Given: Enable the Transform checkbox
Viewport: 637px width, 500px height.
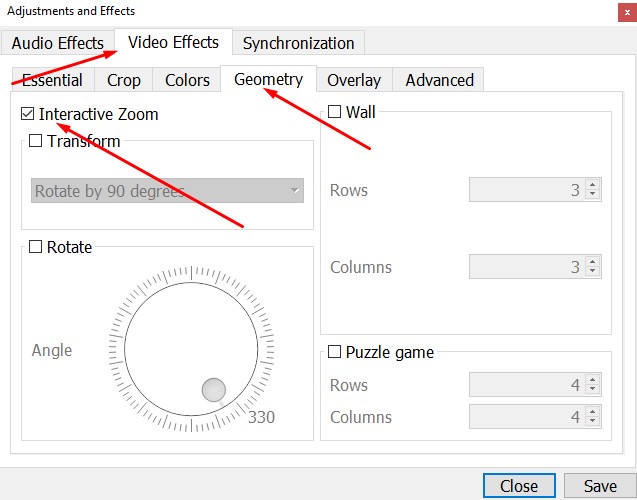Looking at the screenshot, I should pyautogui.click(x=36, y=142).
